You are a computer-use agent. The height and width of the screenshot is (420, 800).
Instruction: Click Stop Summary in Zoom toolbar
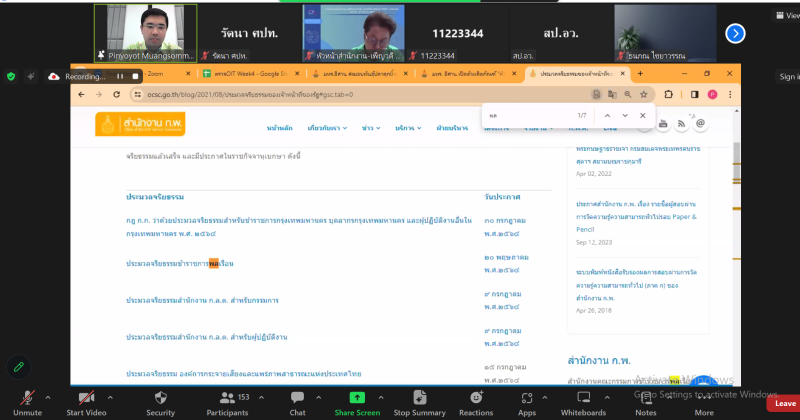[419, 403]
